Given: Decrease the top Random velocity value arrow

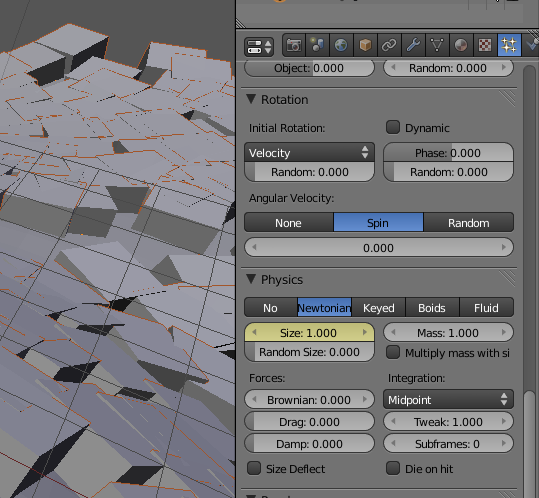Looking at the screenshot, I should pos(393,67).
